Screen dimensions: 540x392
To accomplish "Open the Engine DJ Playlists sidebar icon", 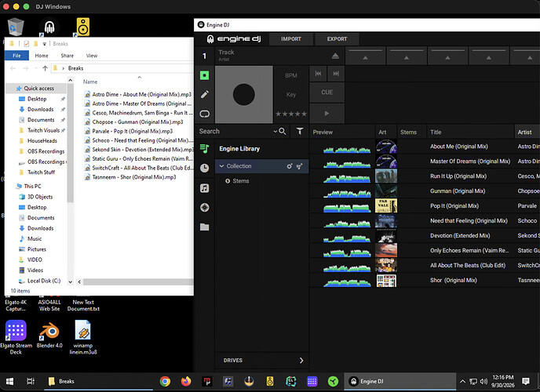I will [x=205, y=148].
